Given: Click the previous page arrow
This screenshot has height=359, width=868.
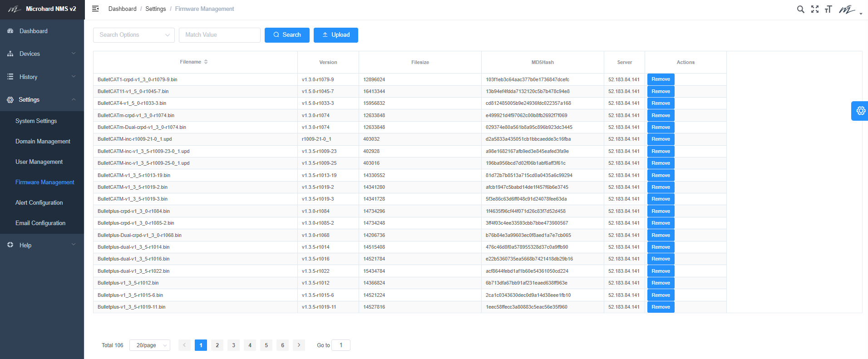Looking at the screenshot, I should coord(184,345).
